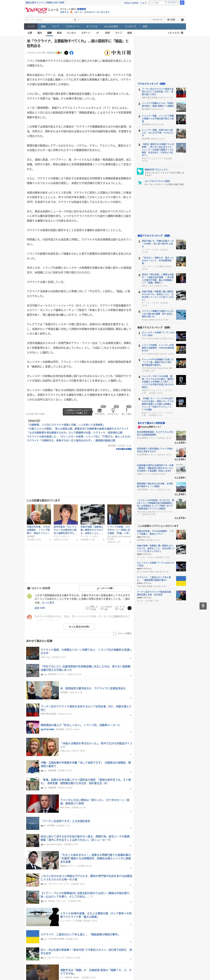Image resolution: width=210 pixels, height=980 pixels.
Task: Select the 速報 navigation tab
Action: pos(43,27)
